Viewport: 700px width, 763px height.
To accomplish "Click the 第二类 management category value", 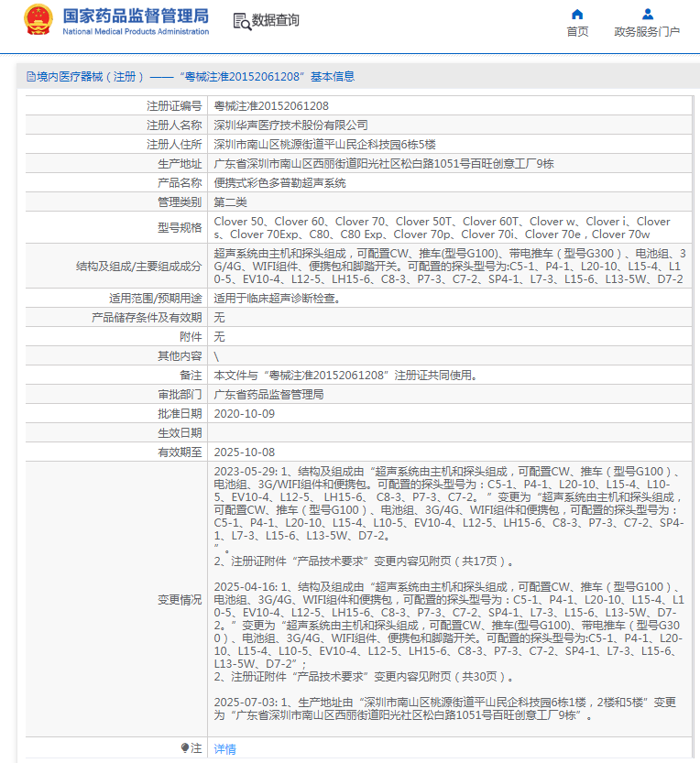I will click(230, 202).
